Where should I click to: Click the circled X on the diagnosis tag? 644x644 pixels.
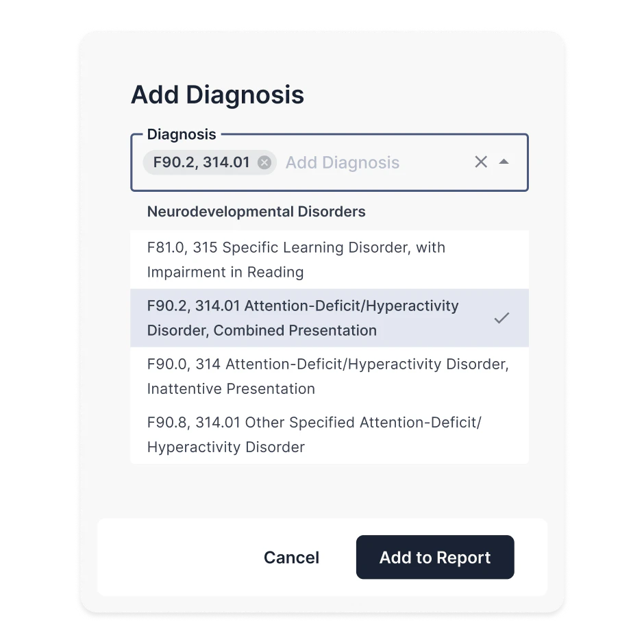pyautogui.click(x=264, y=162)
